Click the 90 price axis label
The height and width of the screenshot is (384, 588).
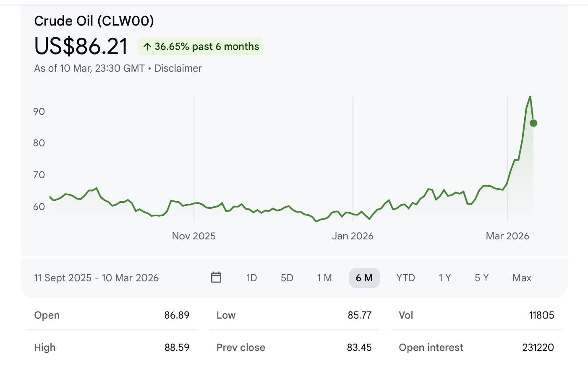click(39, 112)
